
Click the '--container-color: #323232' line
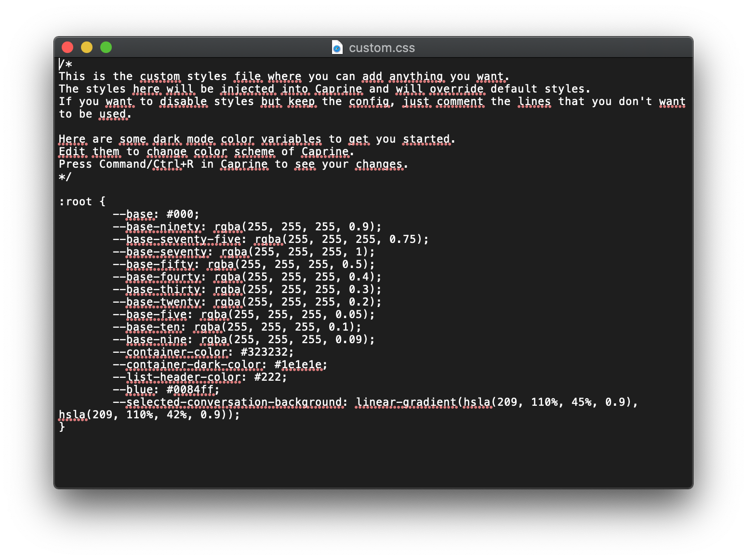203,352
